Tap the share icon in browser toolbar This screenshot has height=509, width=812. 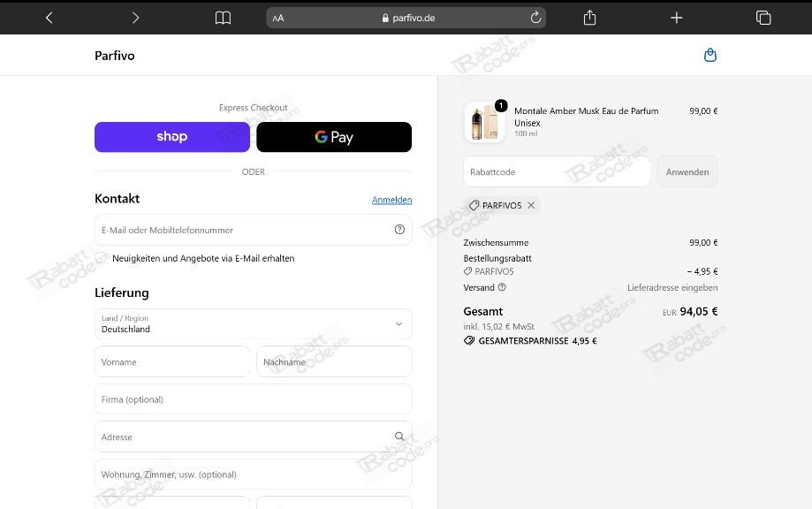pyautogui.click(x=589, y=18)
